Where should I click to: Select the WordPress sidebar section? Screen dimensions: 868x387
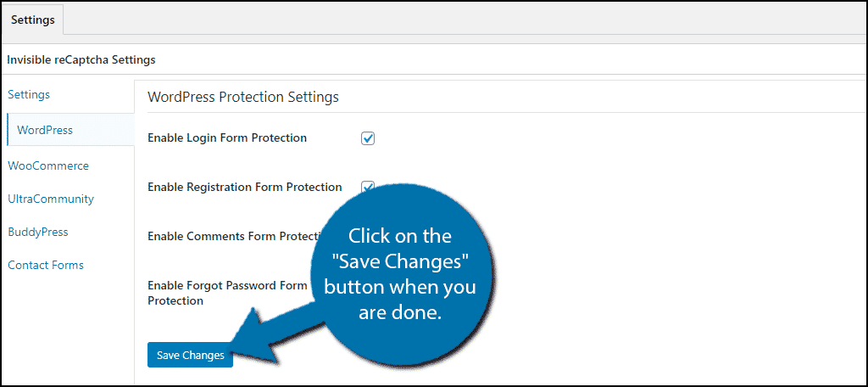[x=45, y=131]
